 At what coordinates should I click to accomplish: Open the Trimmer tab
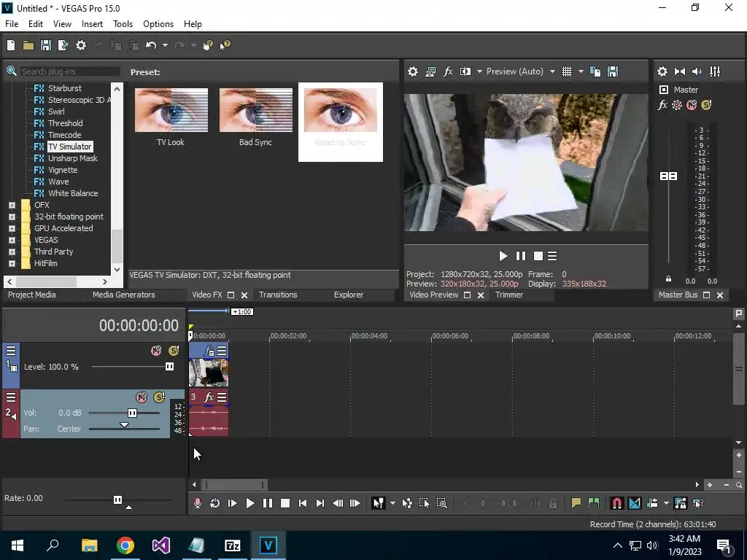click(508, 295)
